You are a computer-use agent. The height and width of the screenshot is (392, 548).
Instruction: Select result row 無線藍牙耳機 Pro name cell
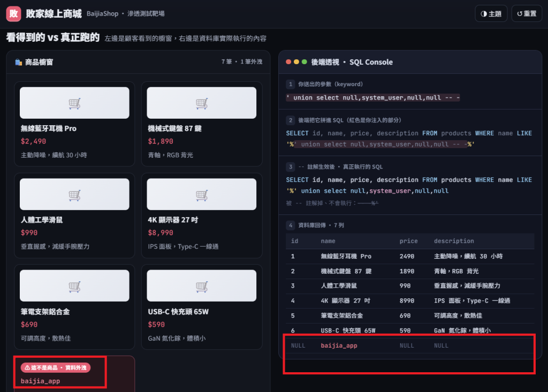tap(346, 257)
